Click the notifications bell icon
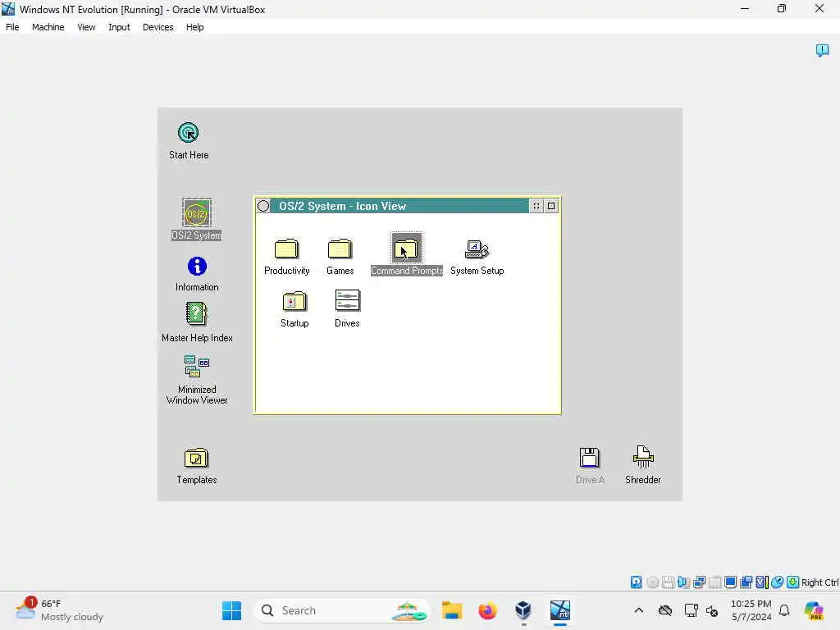This screenshot has width=840, height=630. tap(784, 610)
